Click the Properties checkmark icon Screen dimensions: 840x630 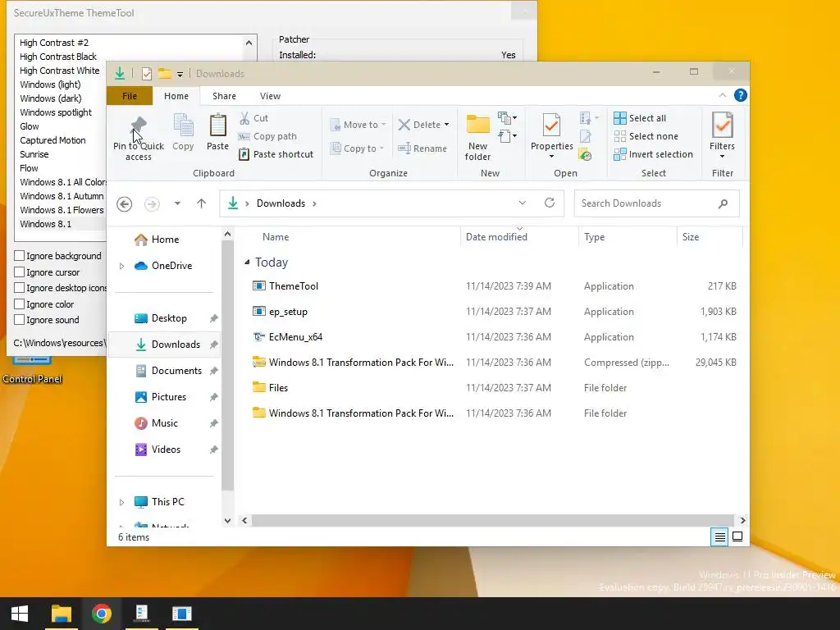(552, 126)
